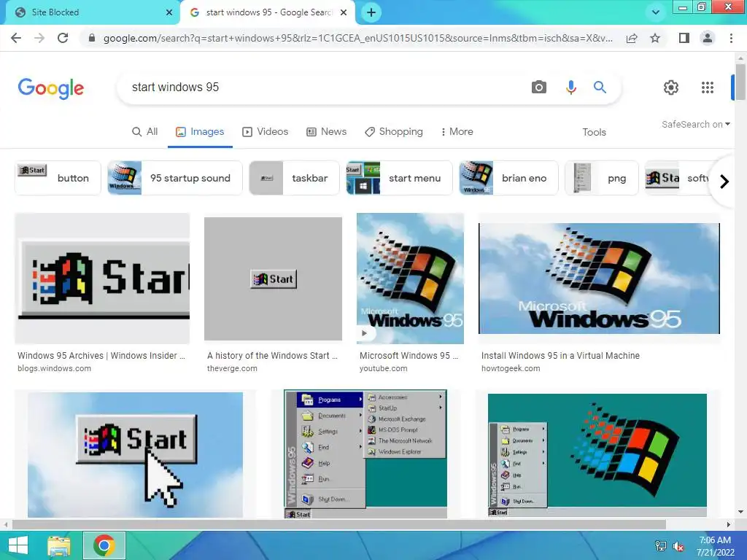
Task: Open the network icon in system tray
Action: (661, 546)
